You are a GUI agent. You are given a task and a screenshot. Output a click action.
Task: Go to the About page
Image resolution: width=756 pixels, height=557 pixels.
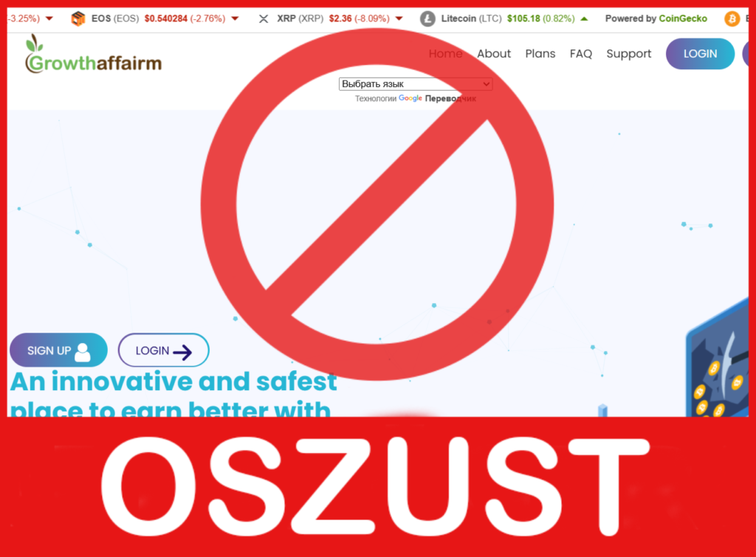click(x=494, y=53)
